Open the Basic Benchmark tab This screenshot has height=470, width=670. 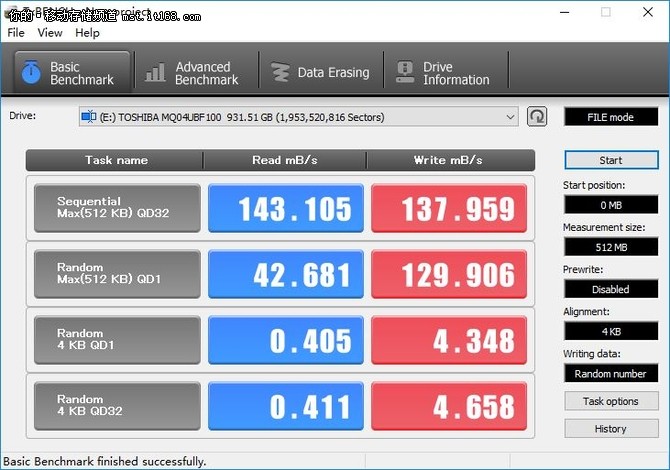72,72
